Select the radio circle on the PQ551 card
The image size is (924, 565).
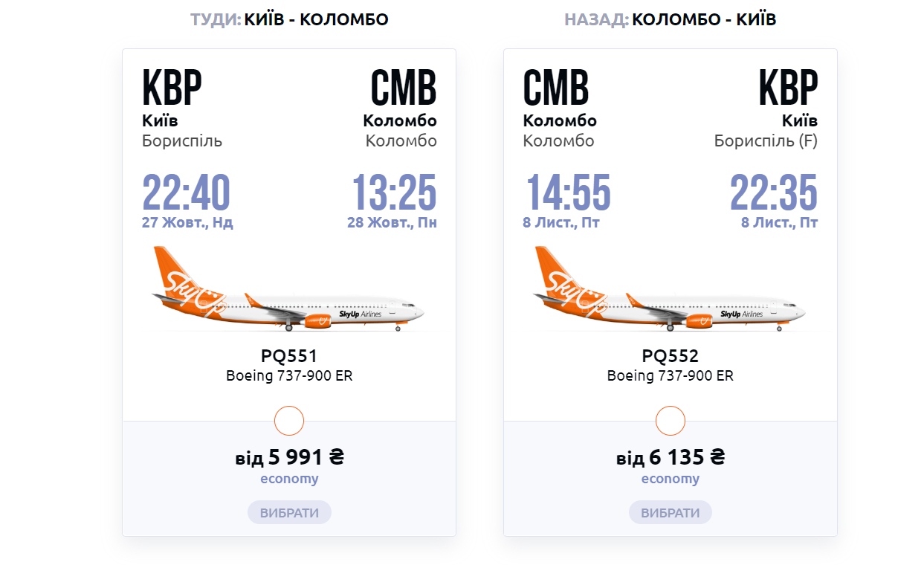coord(289,421)
